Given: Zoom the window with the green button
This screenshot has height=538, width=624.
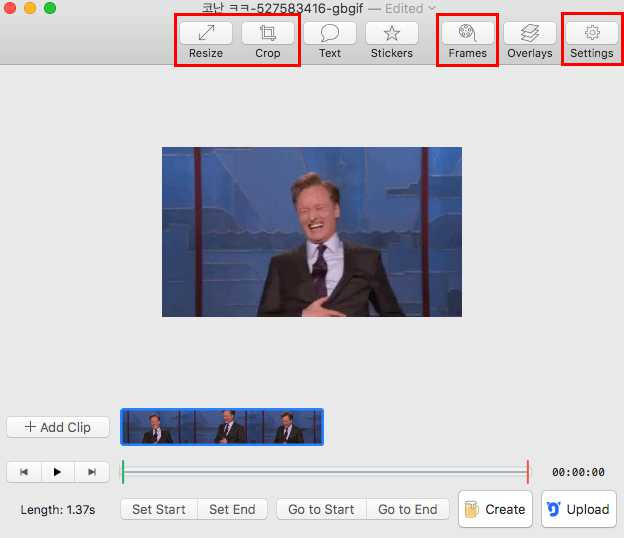Looking at the screenshot, I should click(50, 8).
